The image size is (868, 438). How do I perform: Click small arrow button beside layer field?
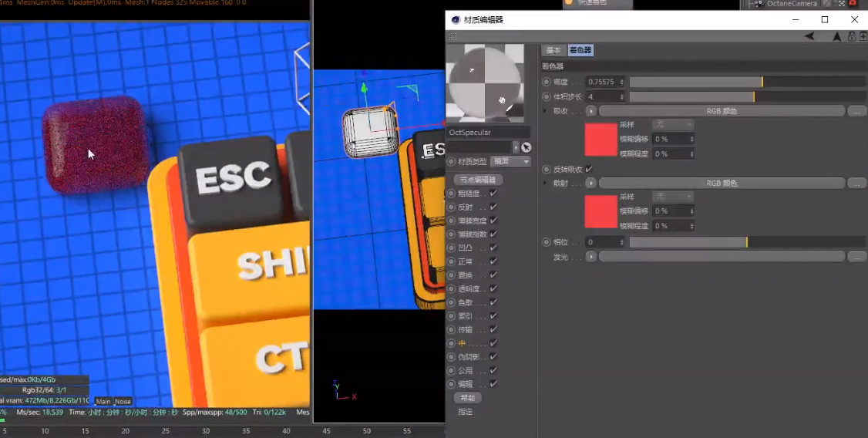tap(516, 147)
